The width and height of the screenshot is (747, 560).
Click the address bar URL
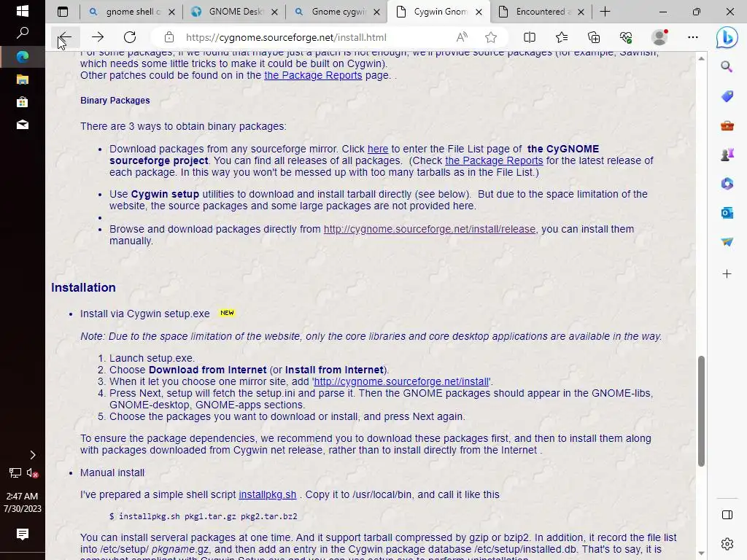click(x=286, y=37)
